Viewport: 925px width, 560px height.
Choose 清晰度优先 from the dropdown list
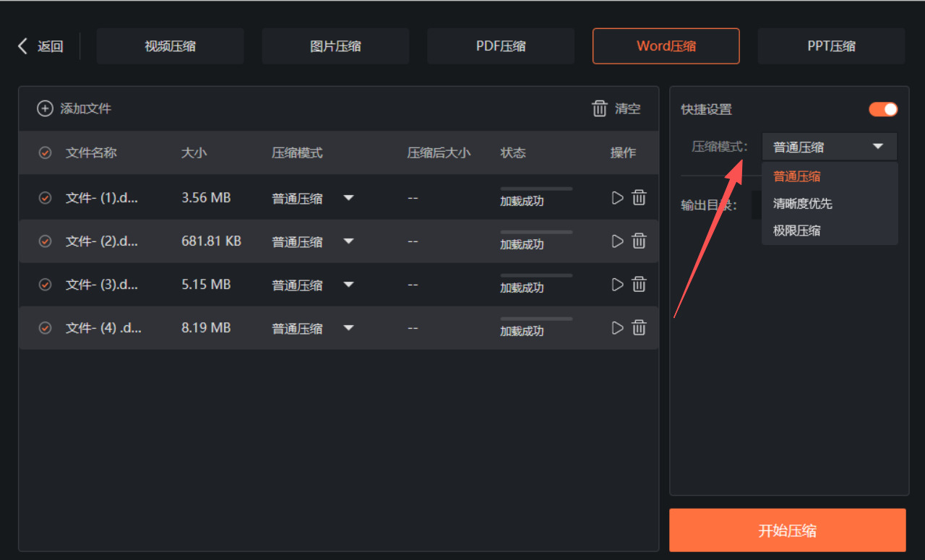(x=802, y=204)
